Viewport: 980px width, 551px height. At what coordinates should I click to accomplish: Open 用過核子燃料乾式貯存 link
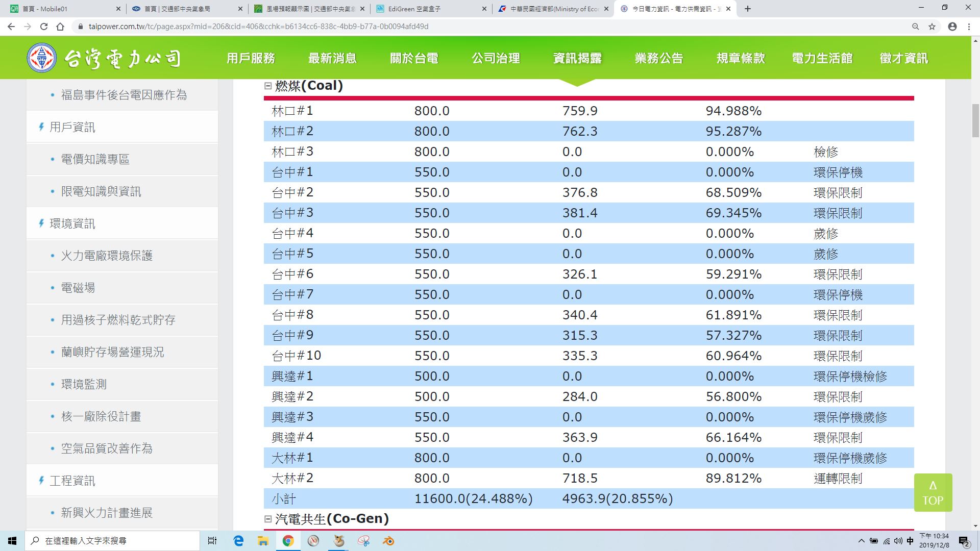(118, 320)
